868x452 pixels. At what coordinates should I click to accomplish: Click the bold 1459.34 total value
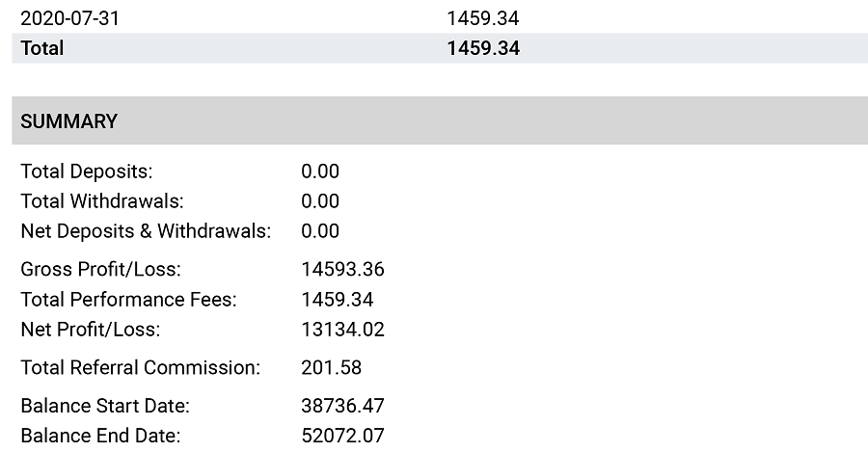(x=483, y=48)
